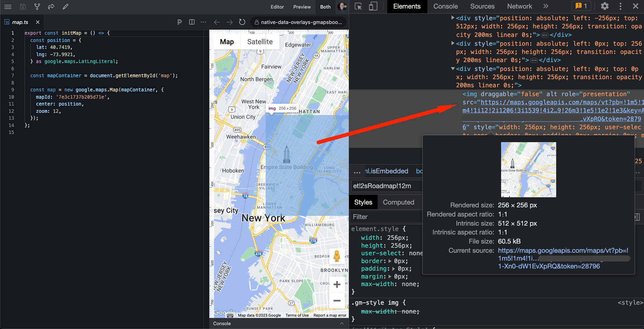
Task: Show more DevTools tabs
Action: pos(546,6)
